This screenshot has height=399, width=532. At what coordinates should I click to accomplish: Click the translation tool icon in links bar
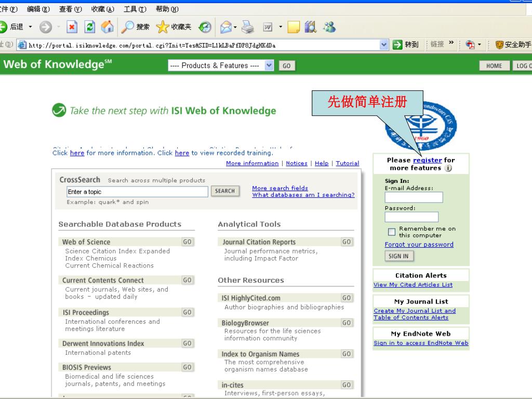coord(470,45)
